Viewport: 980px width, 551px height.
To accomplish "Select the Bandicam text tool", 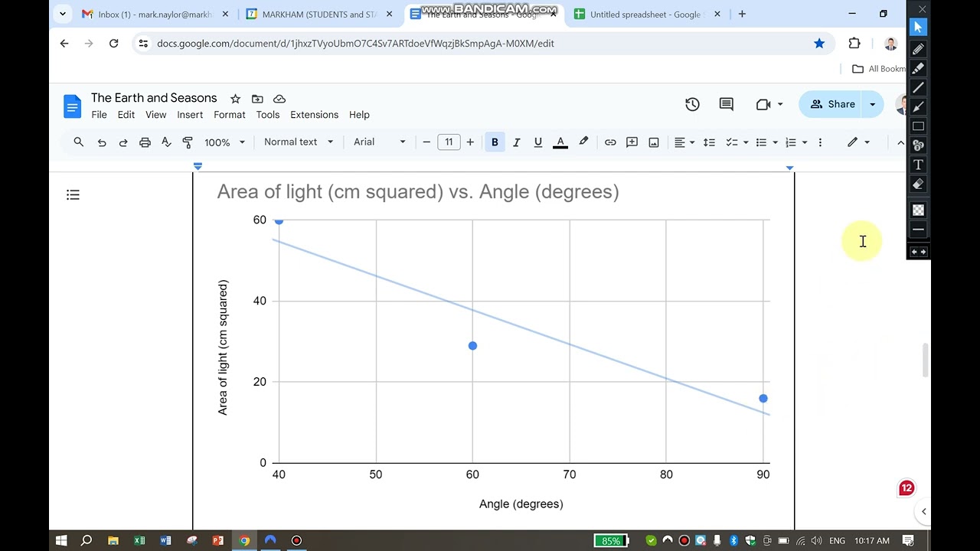I will tap(918, 165).
